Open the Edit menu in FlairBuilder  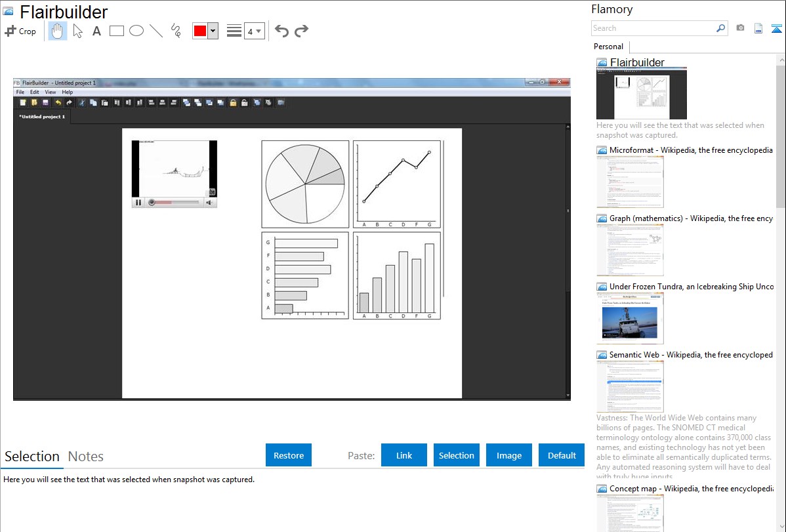click(34, 92)
